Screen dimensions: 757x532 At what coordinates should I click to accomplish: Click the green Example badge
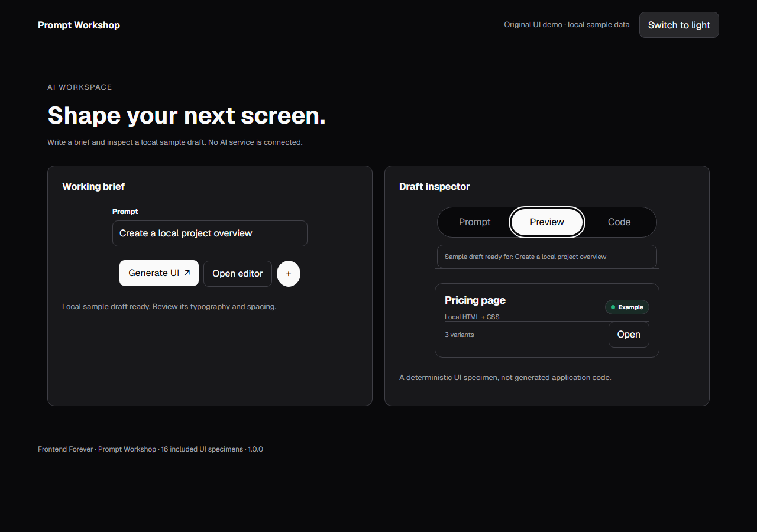[627, 307]
